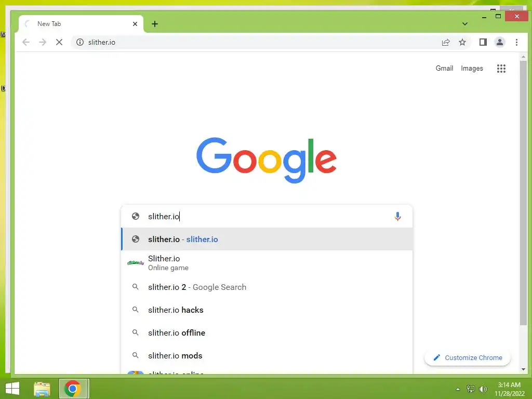Show hidden system tray icons
The height and width of the screenshot is (399, 532).
(x=458, y=389)
